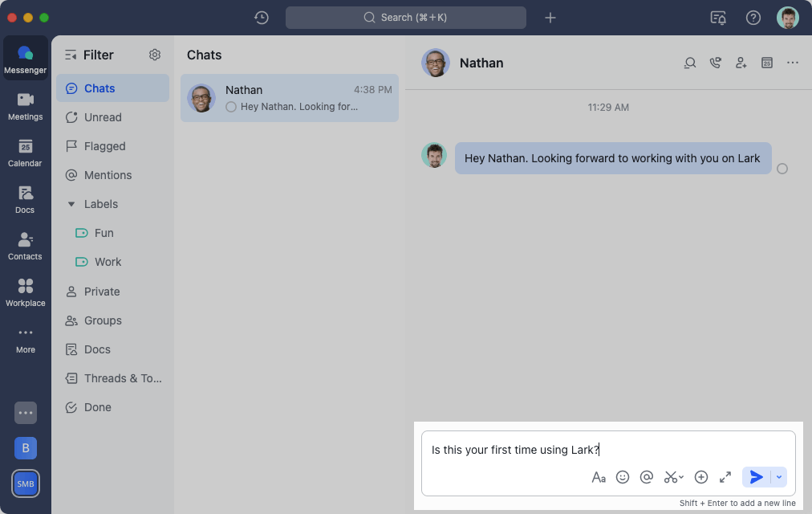Viewport: 812px width, 514px height.
Task: Open the filter settings gear
Action: [155, 55]
